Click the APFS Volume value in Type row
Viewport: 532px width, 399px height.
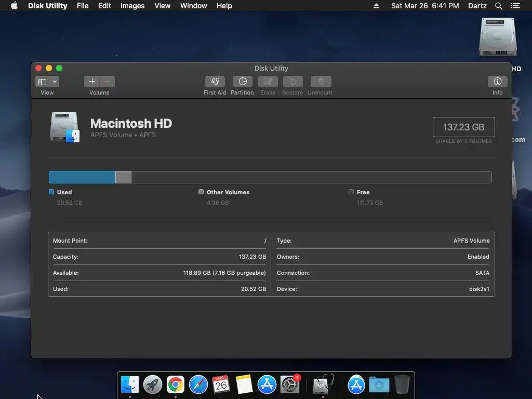click(471, 241)
